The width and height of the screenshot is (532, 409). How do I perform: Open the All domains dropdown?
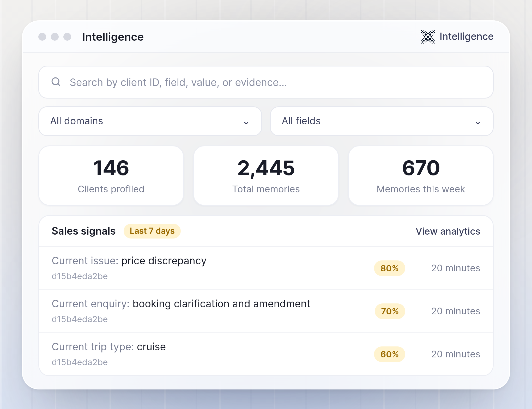pos(150,121)
